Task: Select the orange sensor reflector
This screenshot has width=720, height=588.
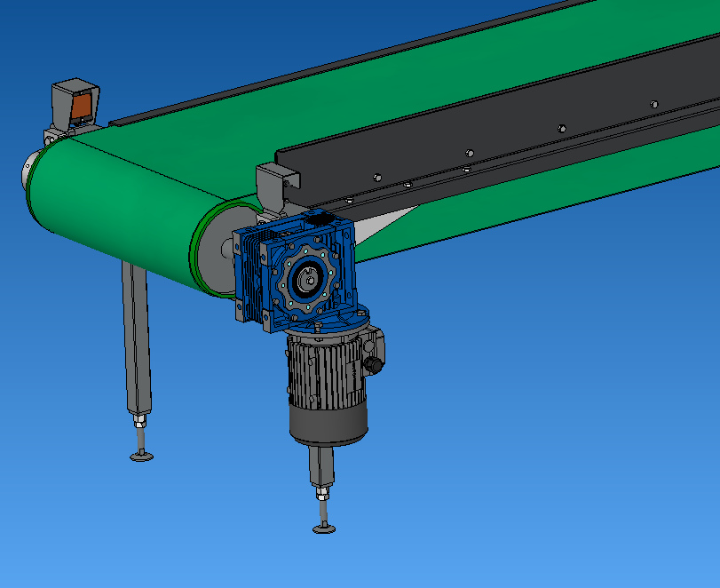Action: click(81, 107)
